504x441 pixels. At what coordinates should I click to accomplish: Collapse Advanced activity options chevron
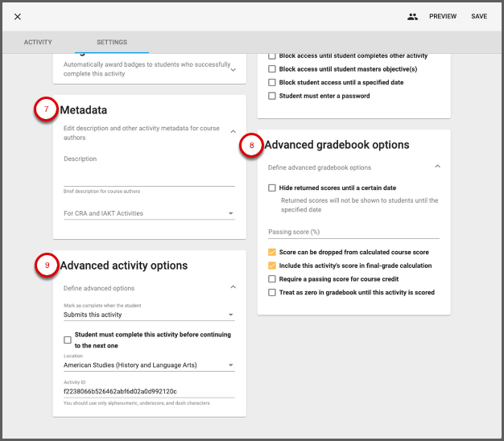tap(233, 287)
